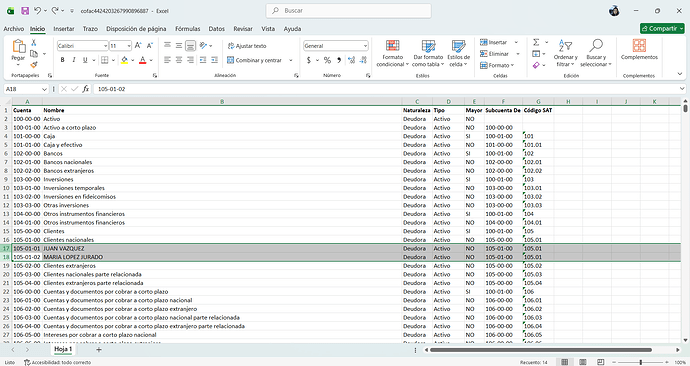Collapse the ribbon with chevron
The image size is (690, 366).
(x=680, y=74)
